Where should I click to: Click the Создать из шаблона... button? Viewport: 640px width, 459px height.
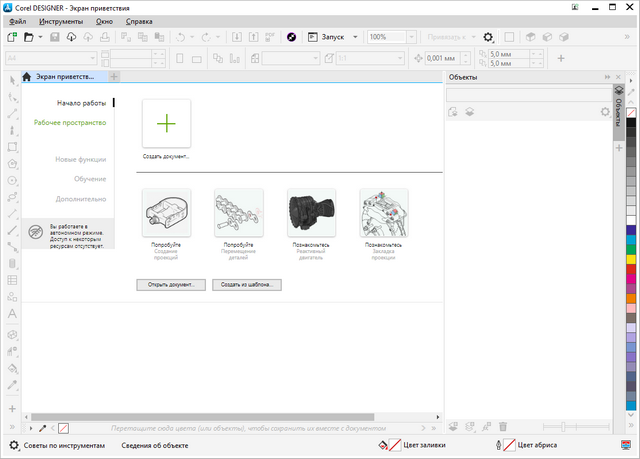coord(245,284)
